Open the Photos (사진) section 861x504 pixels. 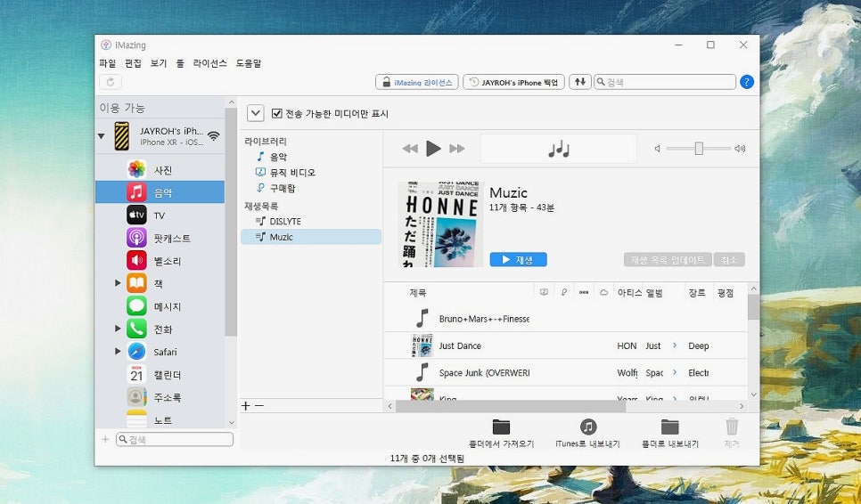click(x=160, y=169)
